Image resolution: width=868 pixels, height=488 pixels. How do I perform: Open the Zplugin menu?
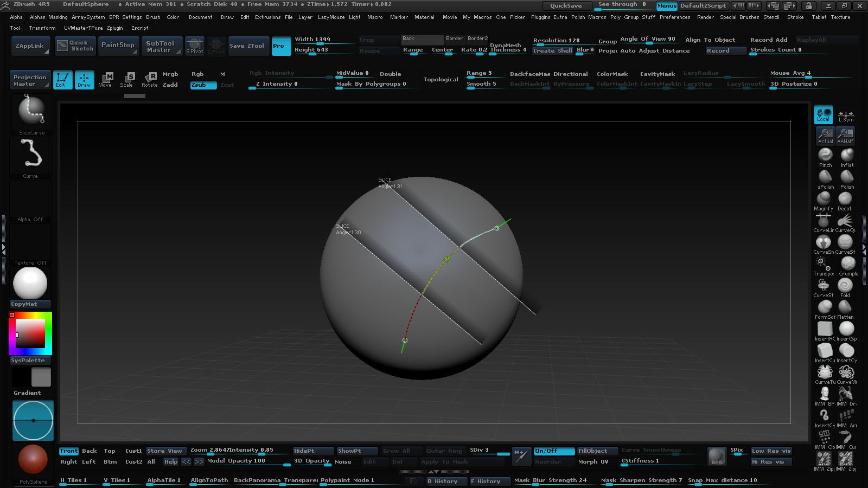(x=115, y=28)
